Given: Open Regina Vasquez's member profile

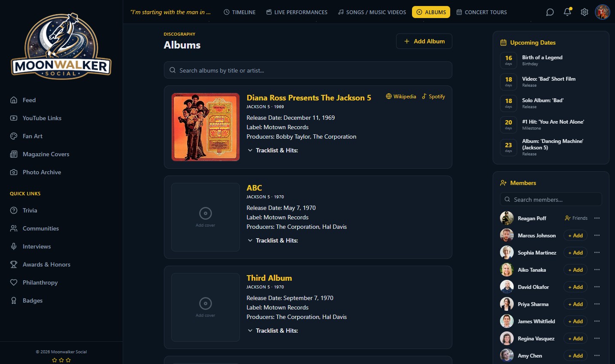Looking at the screenshot, I should coord(536,338).
